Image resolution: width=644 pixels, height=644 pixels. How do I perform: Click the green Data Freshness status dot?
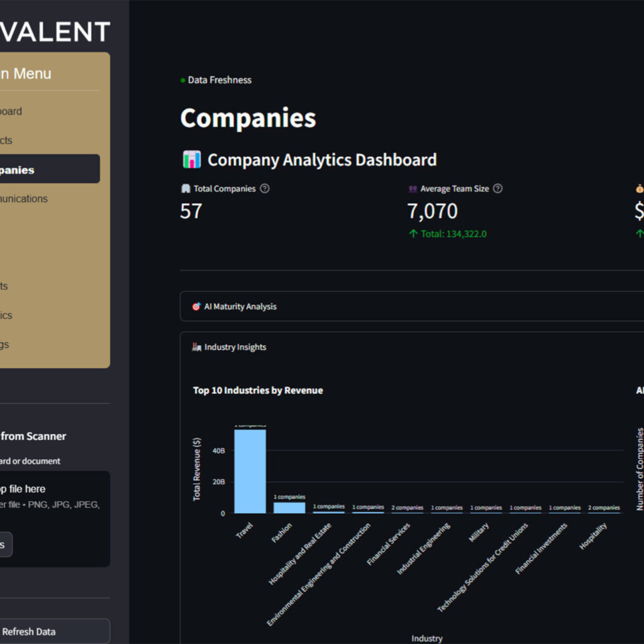182,80
